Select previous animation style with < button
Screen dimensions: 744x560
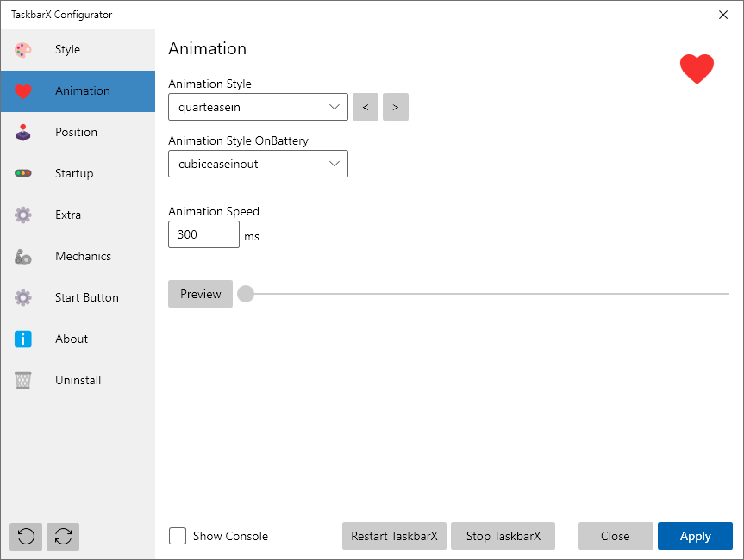point(366,107)
